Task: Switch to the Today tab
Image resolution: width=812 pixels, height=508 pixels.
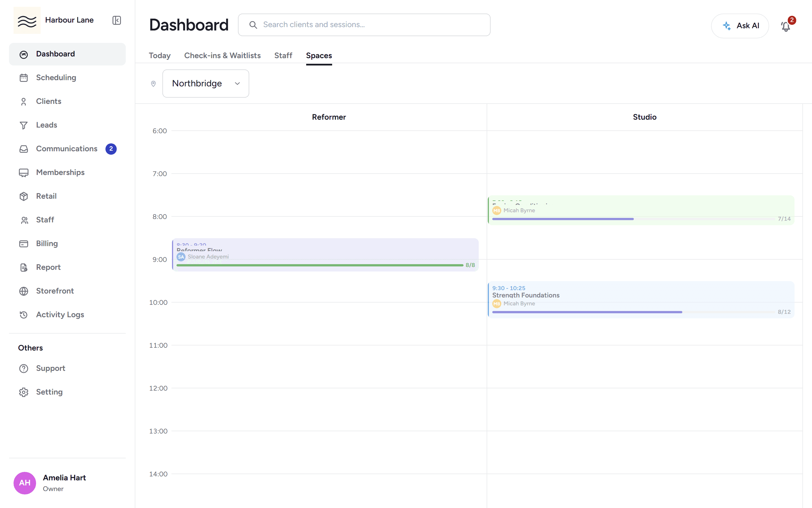Action: point(160,55)
